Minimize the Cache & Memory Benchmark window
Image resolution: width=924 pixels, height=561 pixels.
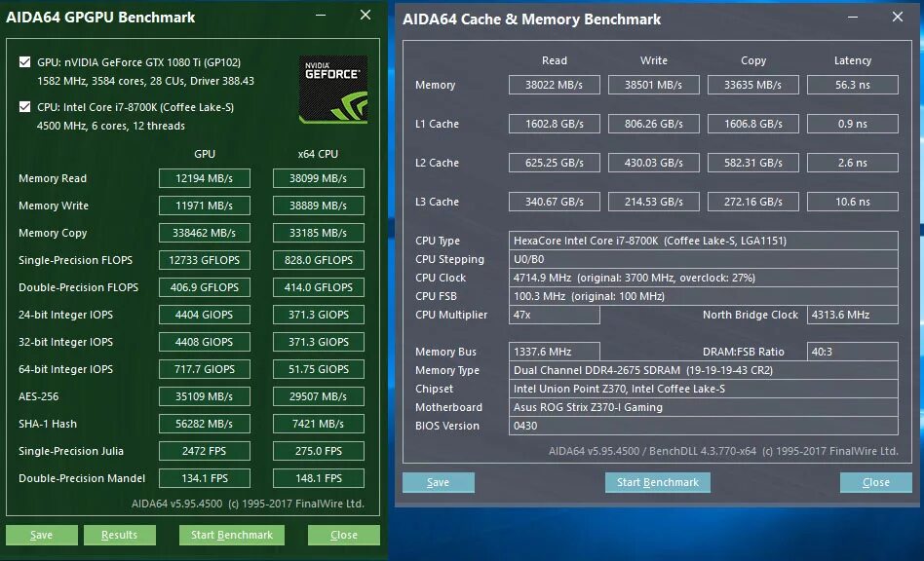(x=853, y=18)
